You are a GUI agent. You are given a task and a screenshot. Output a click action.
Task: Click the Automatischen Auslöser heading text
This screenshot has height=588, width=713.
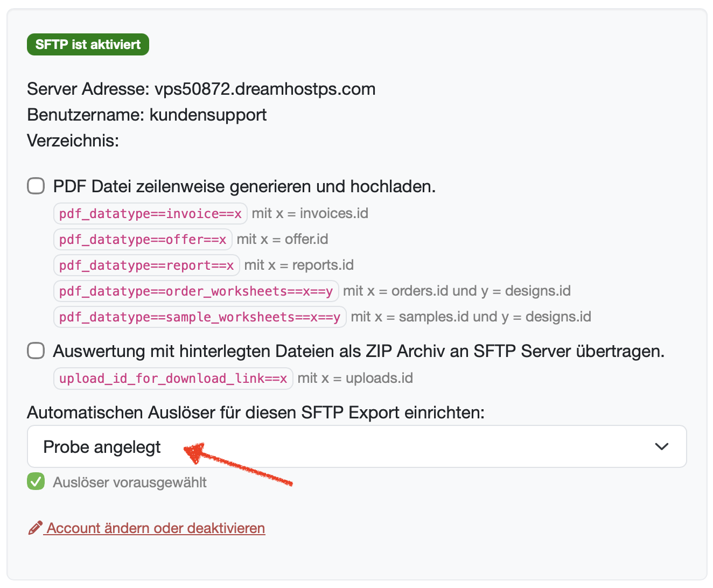point(256,412)
